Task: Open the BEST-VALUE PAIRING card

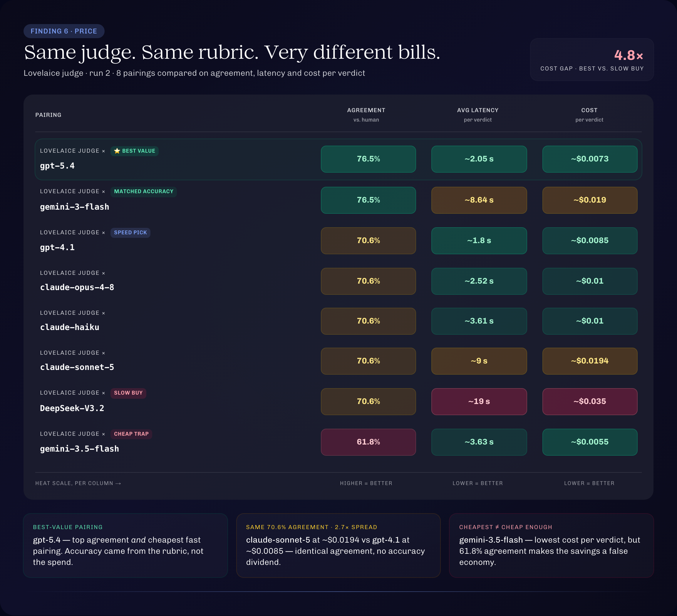Action: tap(125, 546)
